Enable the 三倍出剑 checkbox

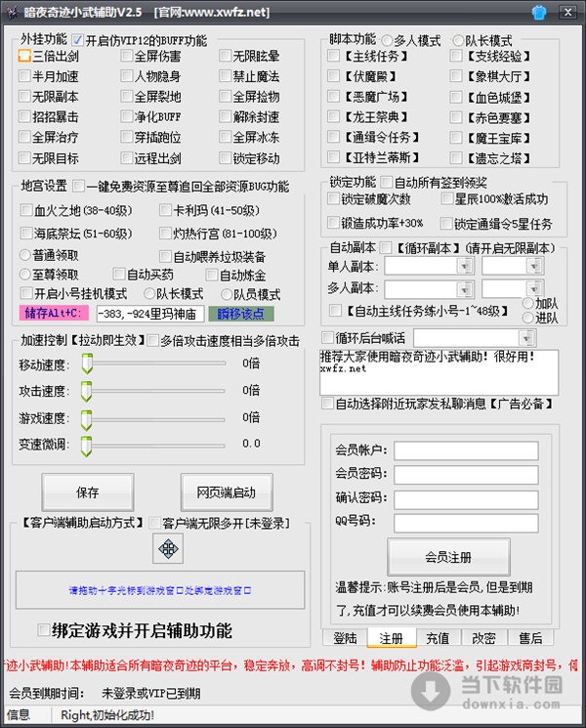24,56
